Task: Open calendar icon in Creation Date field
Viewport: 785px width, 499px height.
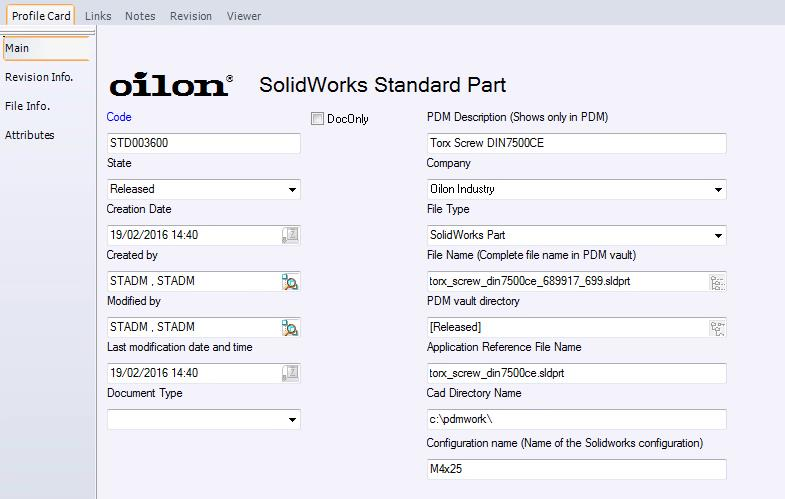Action: [290, 235]
